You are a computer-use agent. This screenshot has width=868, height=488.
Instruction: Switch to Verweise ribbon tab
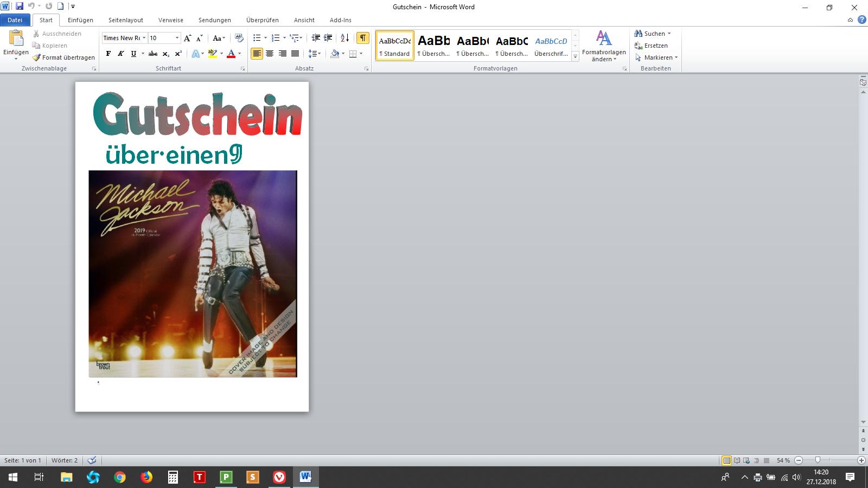tap(171, 20)
